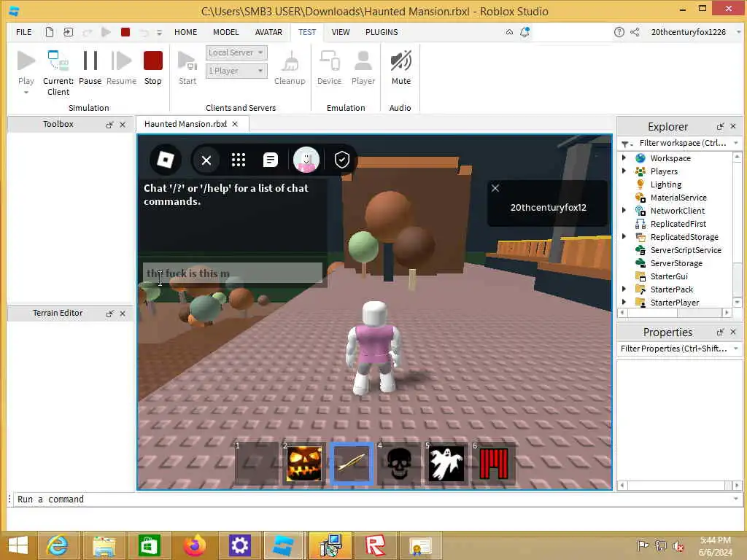
Task: Open the Player emulation tool
Action: [x=363, y=68]
